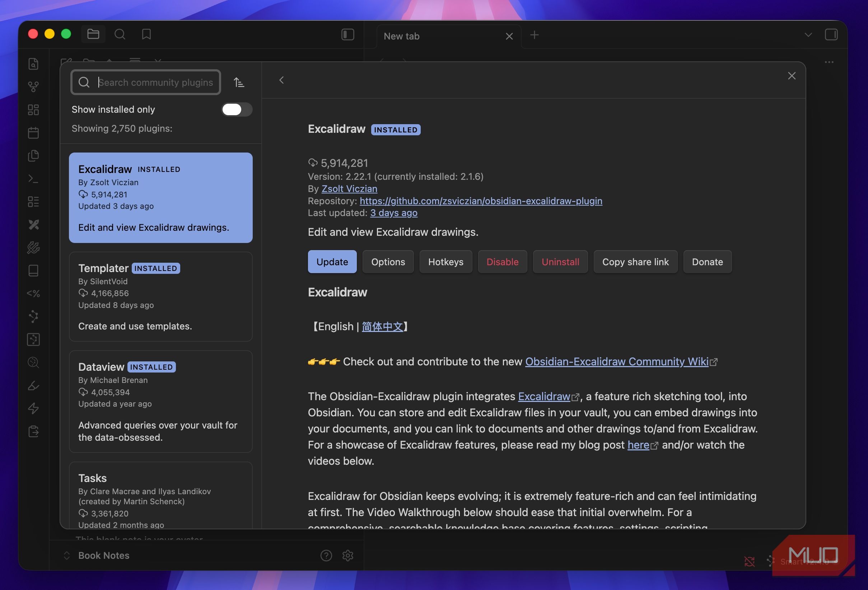Go back using the left chevron
This screenshot has height=590, width=868.
(281, 80)
